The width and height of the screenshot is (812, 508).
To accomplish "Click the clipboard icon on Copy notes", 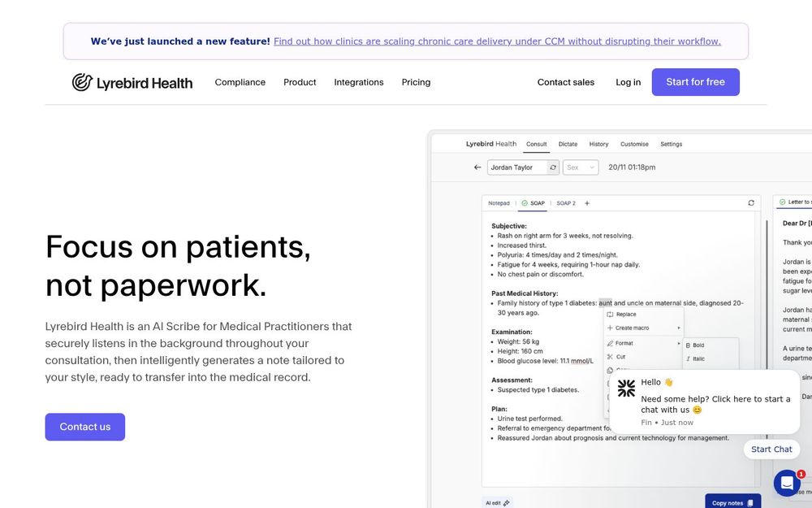I will point(750,503).
